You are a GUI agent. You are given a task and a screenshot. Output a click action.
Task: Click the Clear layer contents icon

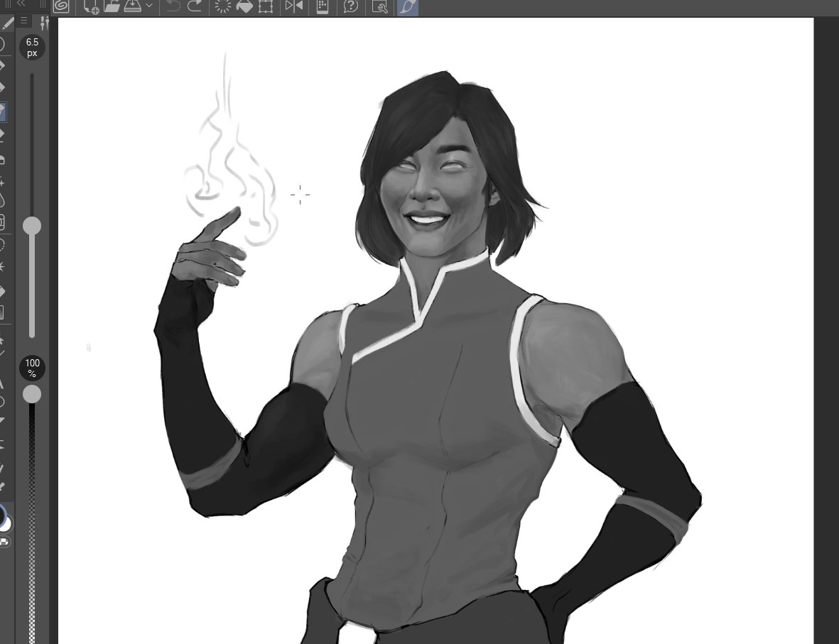(x=222, y=6)
